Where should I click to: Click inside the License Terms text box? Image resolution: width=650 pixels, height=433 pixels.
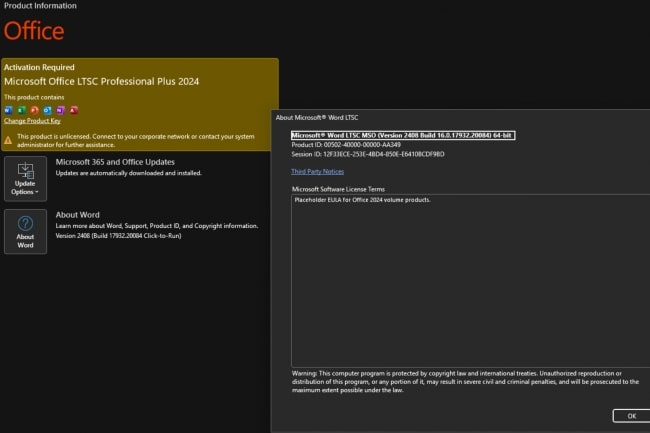click(471, 281)
